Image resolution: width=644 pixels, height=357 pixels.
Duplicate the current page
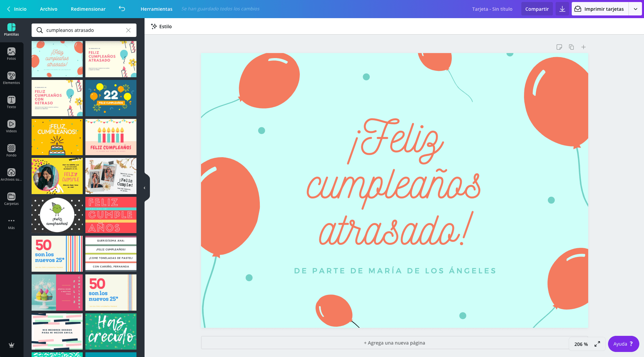pos(571,47)
